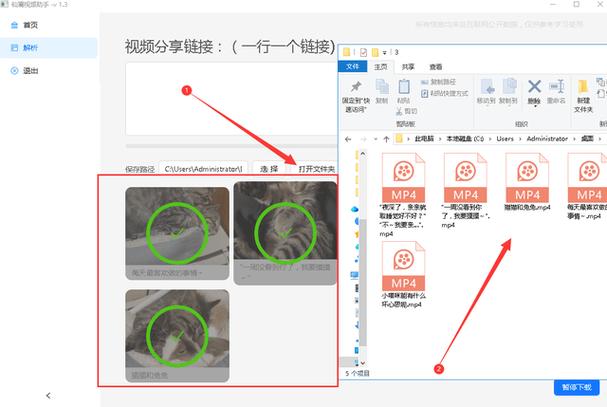Minimize the video helper application window

(x=553, y=4)
